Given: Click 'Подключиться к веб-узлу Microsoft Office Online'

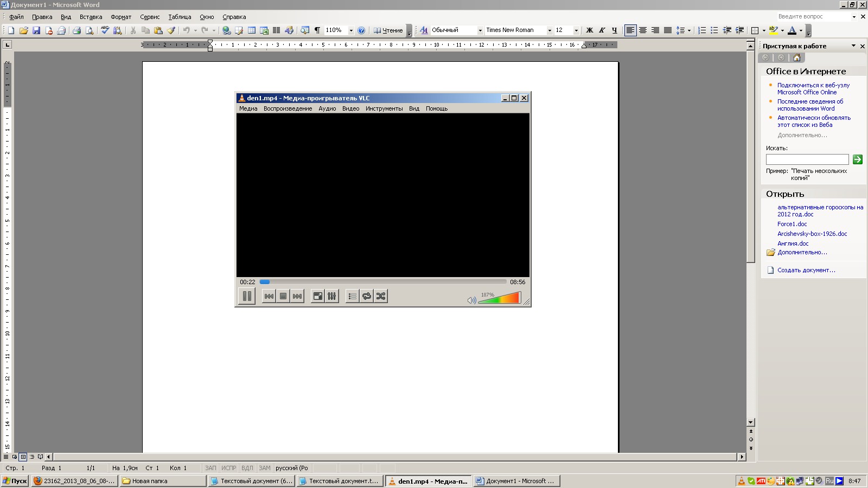Looking at the screenshot, I should (x=813, y=88).
